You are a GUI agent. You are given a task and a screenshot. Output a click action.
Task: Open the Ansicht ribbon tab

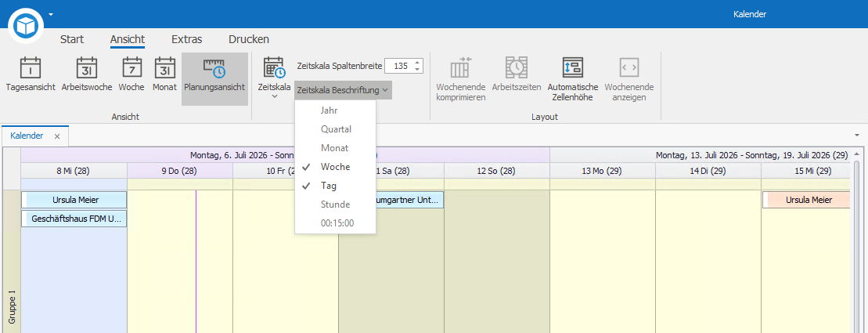tap(128, 39)
